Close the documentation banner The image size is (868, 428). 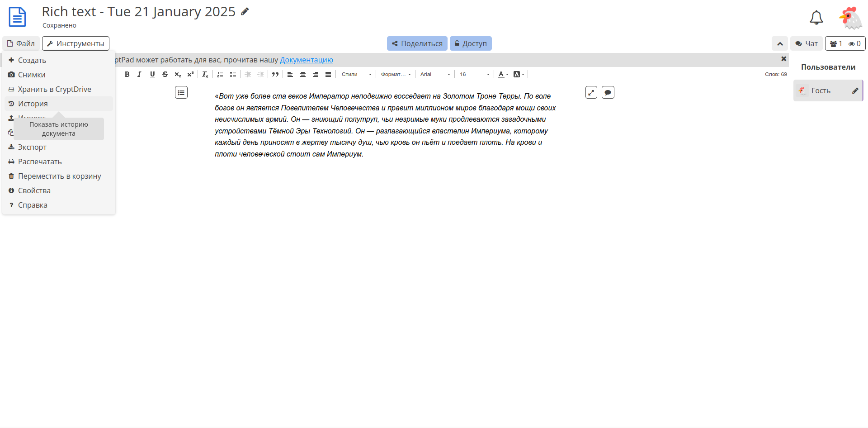click(x=783, y=59)
